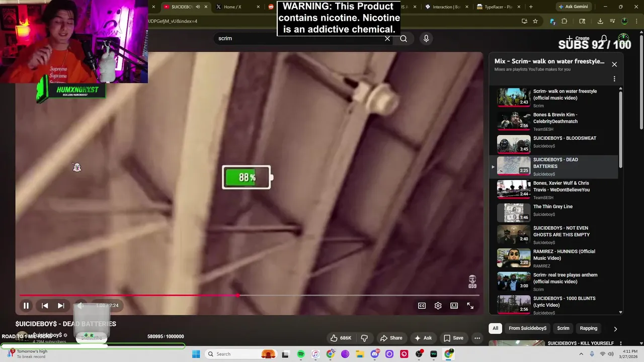The height and width of the screenshot is (362, 644).
Task: Show more filter chips with the right arrow
Action: [615, 329]
